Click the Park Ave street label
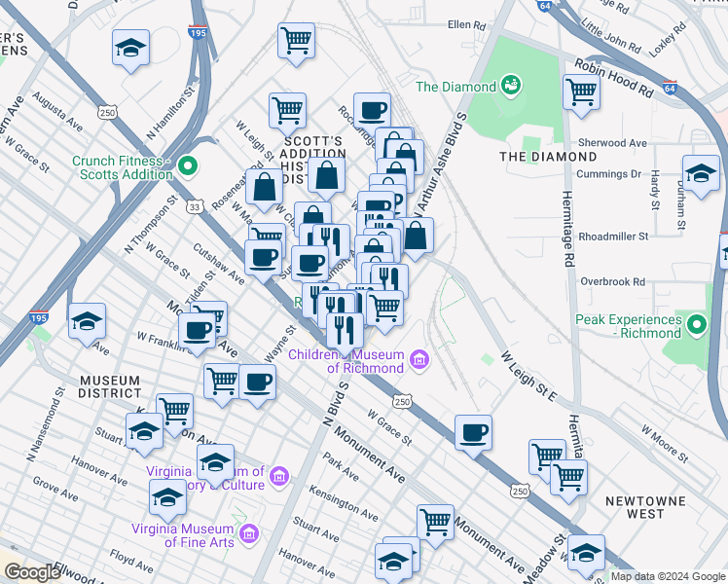The height and width of the screenshot is (584, 728). 341,466
